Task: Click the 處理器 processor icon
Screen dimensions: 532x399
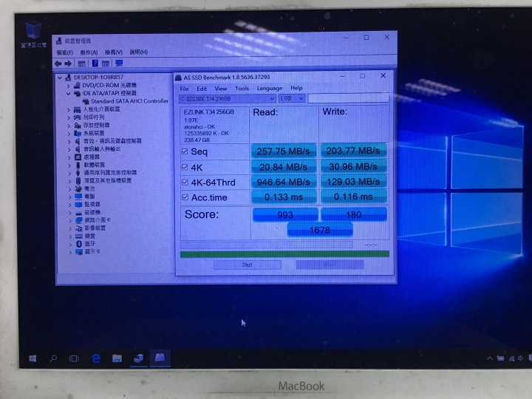Action: coord(78,157)
